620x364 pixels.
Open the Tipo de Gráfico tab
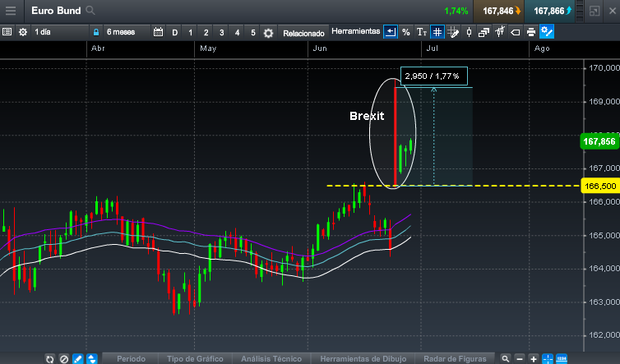(195, 359)
